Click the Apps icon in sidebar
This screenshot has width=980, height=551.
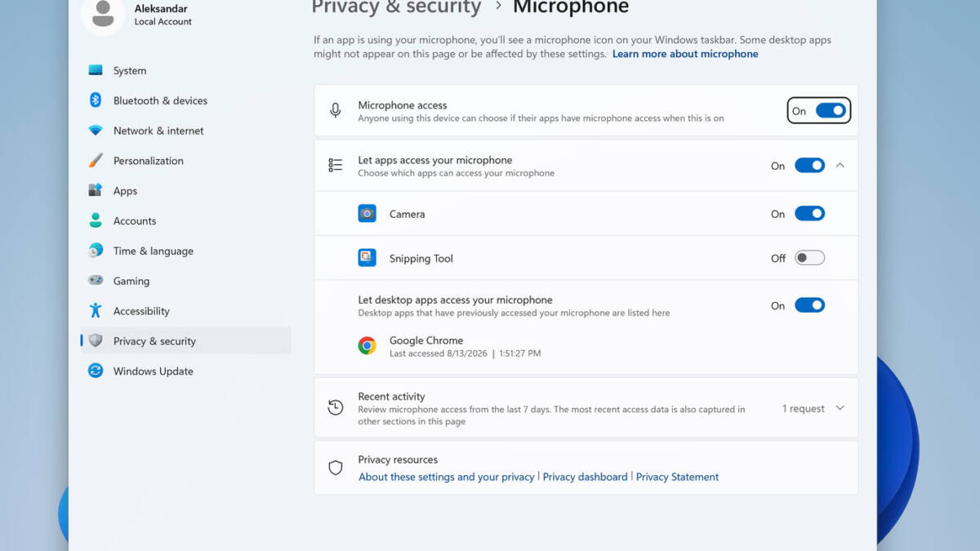[x=96, y=190]
